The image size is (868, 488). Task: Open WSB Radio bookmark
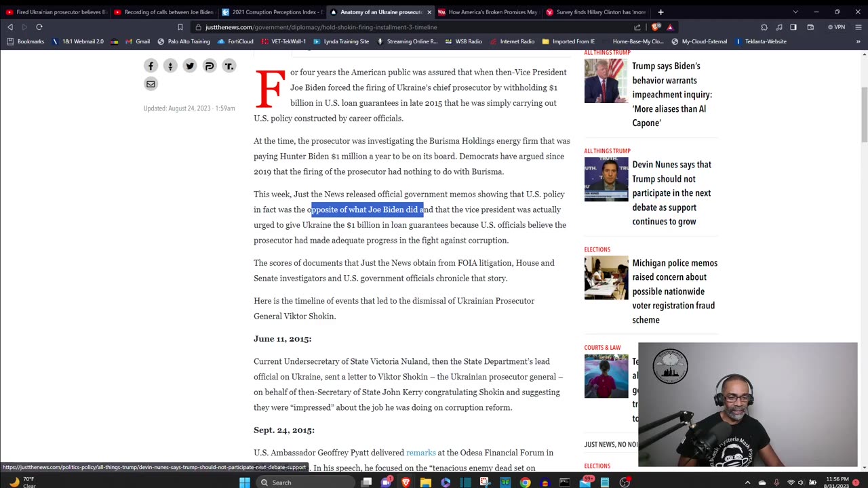[x=464, y=41]
